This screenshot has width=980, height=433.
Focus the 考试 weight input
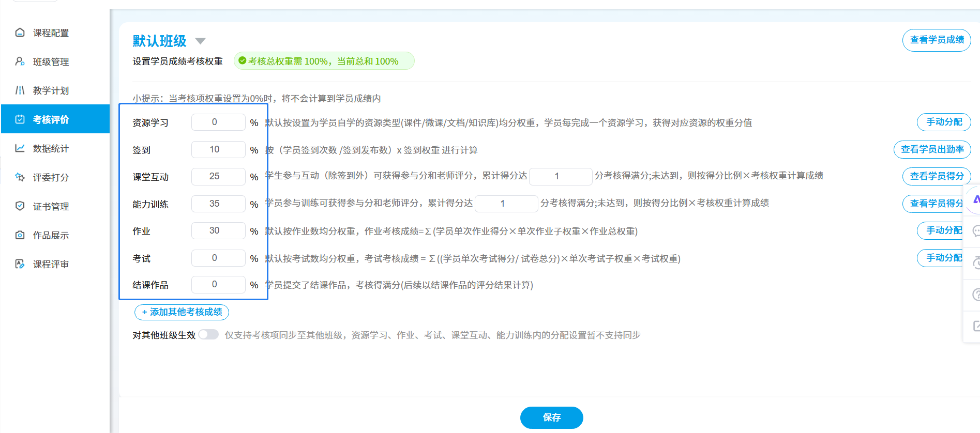pos(218,258)
